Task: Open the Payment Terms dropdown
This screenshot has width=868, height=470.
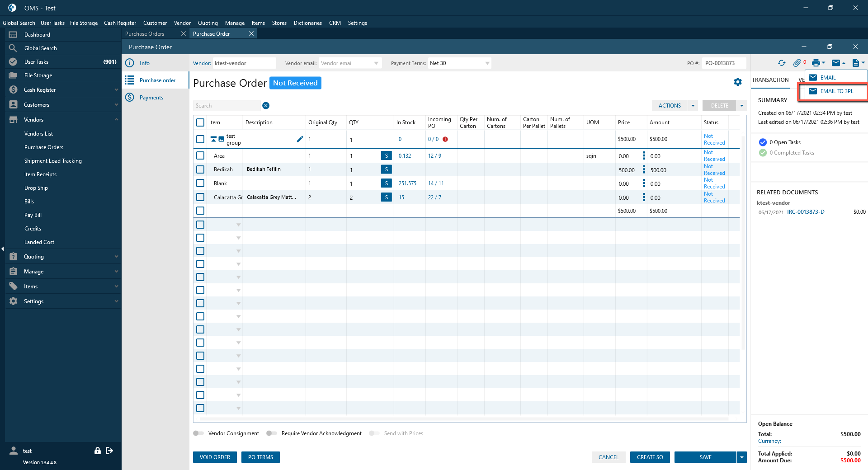Action: click(x=487, y=63)
